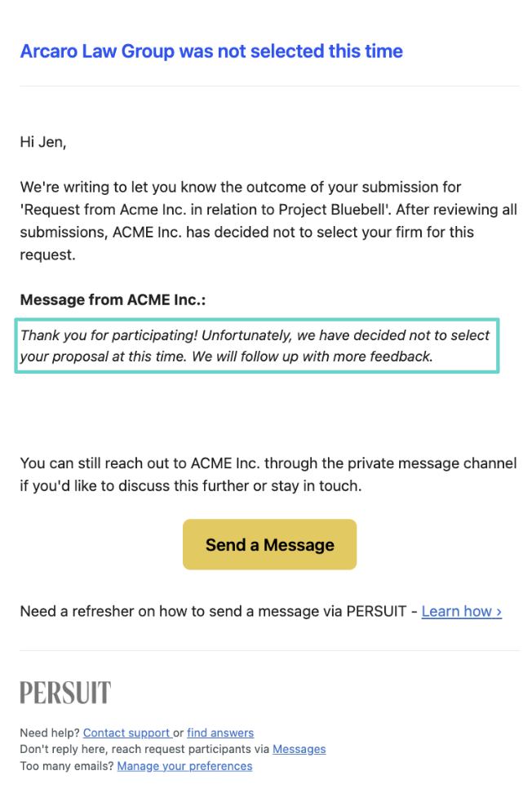Click the Send a Message button

269,544
